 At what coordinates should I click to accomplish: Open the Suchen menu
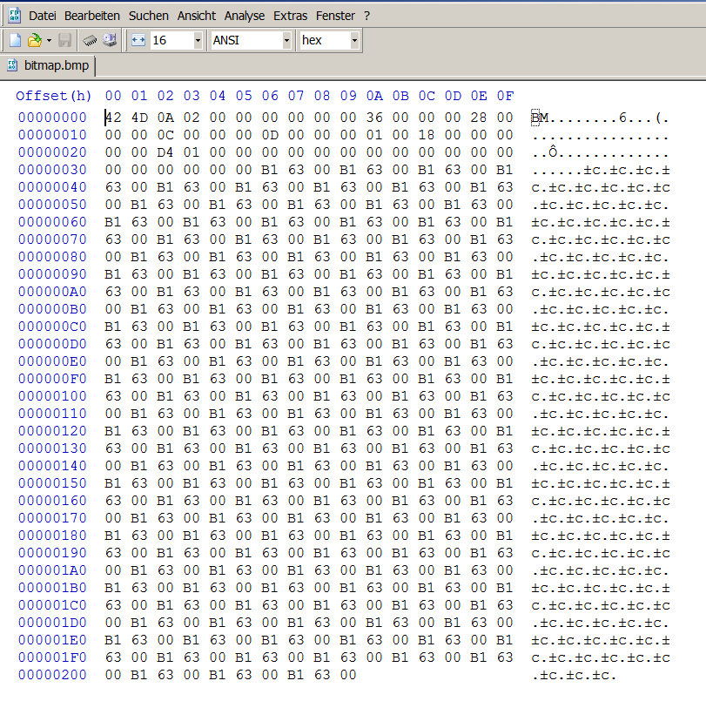point(149,16)
